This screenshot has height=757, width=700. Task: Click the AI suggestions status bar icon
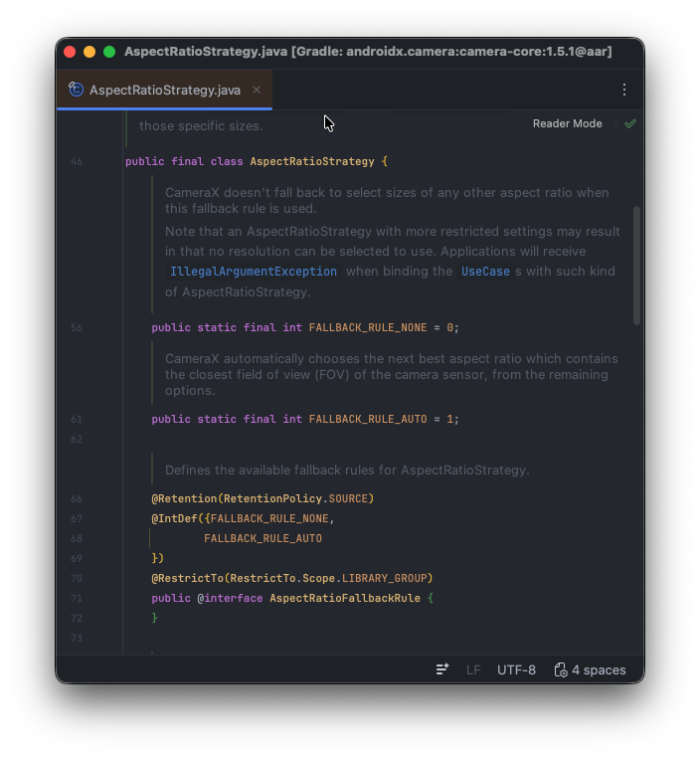click(442, 669)
